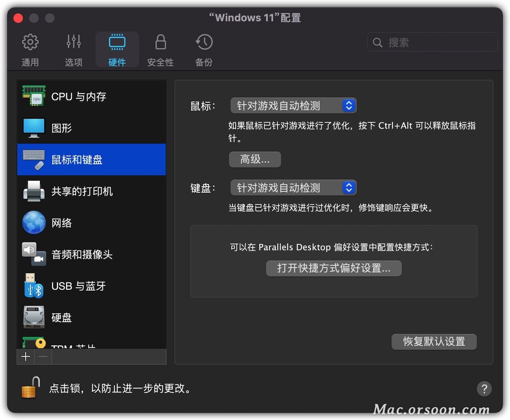This screenshot has width=510, height=420.
Task: Click the 共享的打印机 printer icon
Action: [x=34, y=191]
